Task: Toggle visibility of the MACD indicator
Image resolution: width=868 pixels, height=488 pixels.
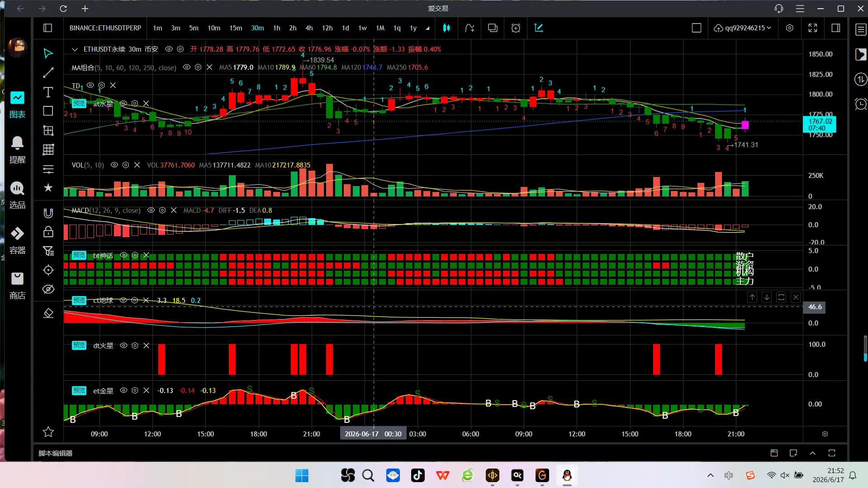Action: 151,210
